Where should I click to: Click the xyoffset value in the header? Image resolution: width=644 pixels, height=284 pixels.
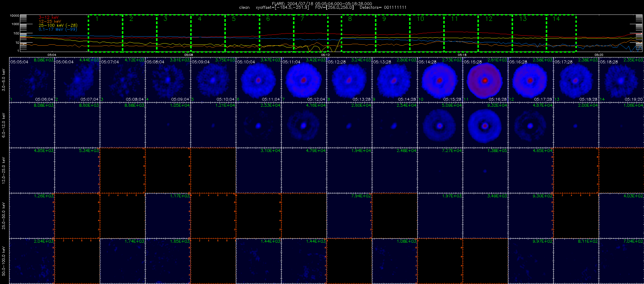click(282, 7)
